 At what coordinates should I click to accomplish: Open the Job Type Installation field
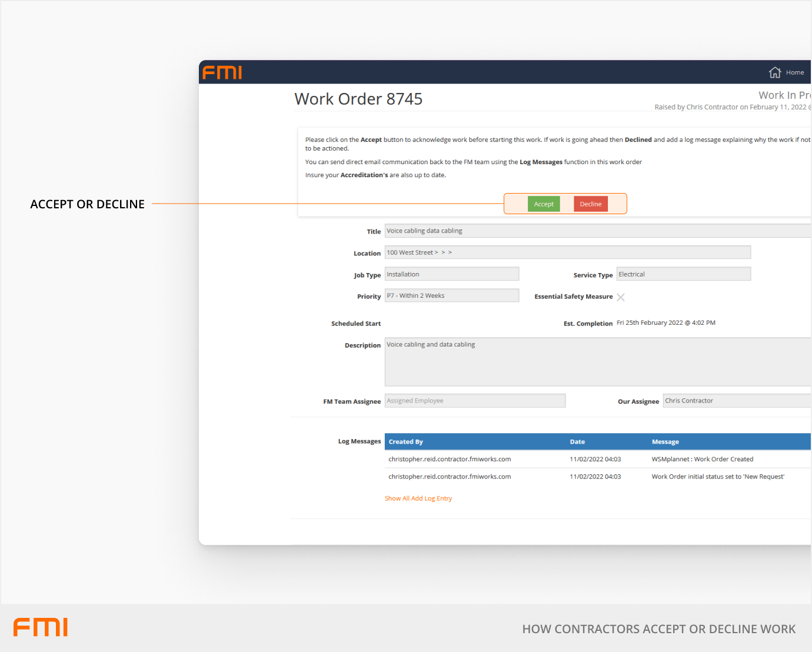(x=451, y=274)
